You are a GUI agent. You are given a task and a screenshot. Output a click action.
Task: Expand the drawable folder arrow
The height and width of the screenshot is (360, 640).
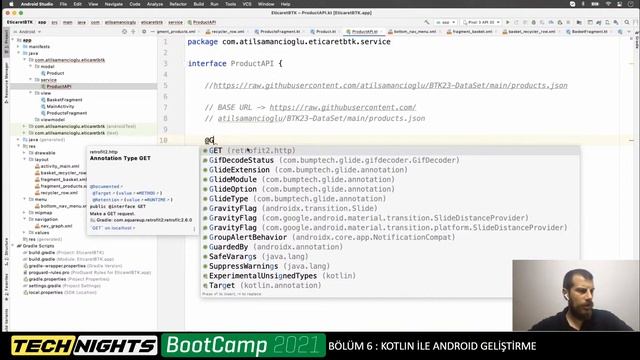click(x=24, y=153)
